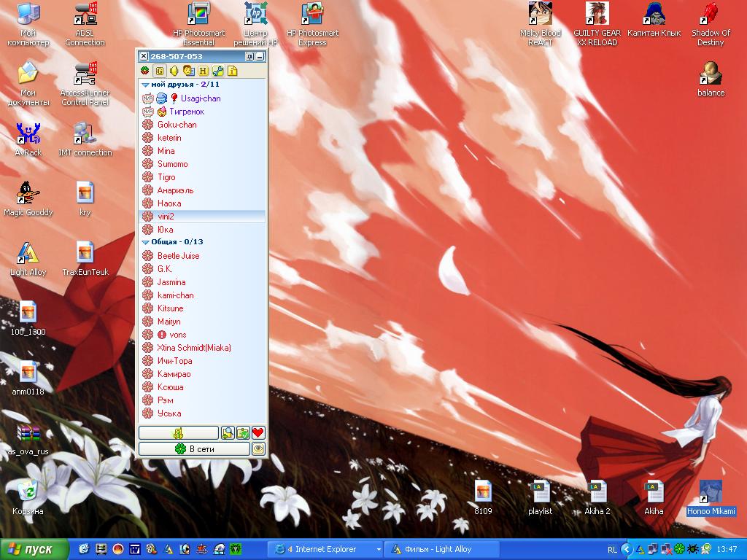Screen dimensions: 747x560
Task: Select contact Тигренок
Action: (203, 112)
